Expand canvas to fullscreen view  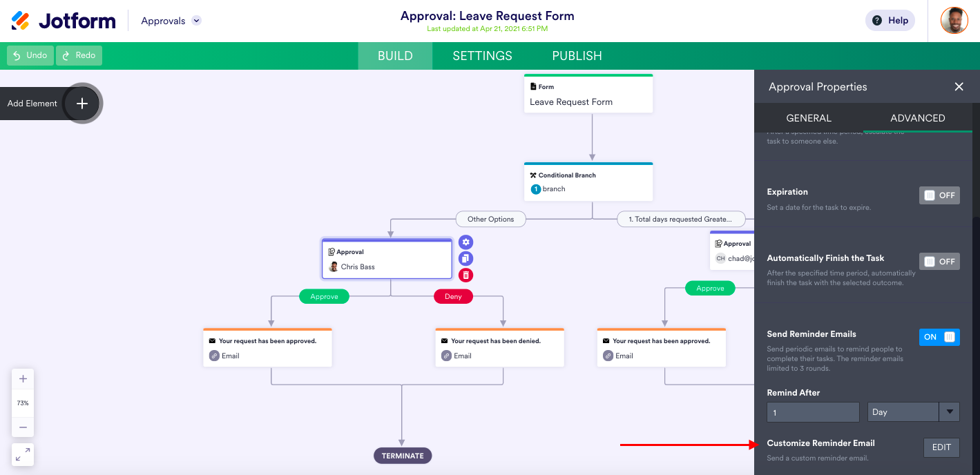point(23,454)
